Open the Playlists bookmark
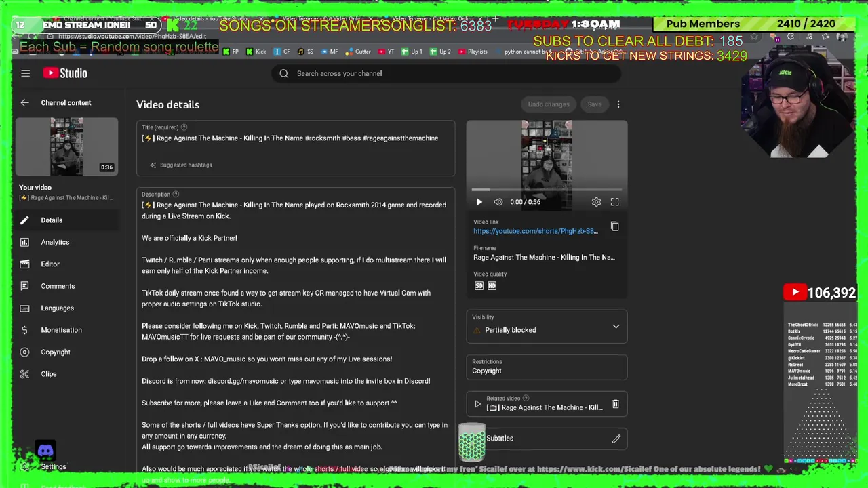 [473, 52]
